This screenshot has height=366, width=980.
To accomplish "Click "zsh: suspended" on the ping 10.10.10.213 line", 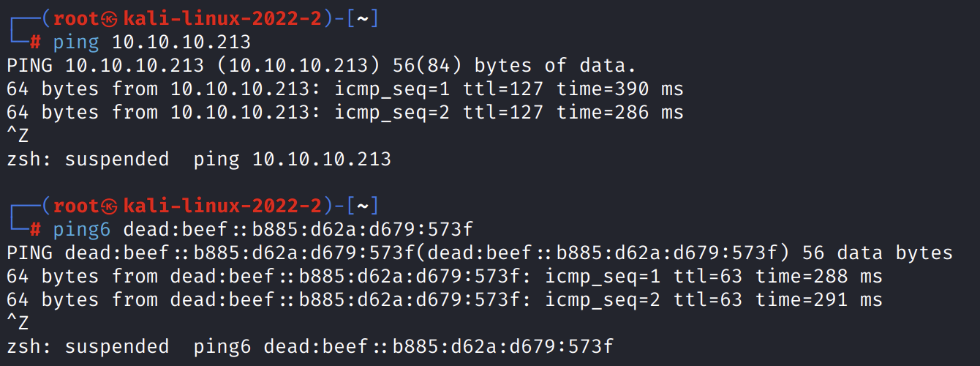I will (x=88, y=159).
